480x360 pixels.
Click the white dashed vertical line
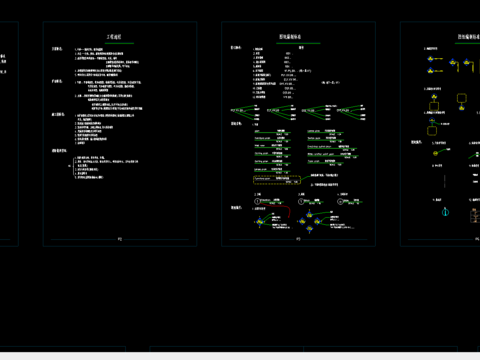pyautogui.click(x=445, y=181)
